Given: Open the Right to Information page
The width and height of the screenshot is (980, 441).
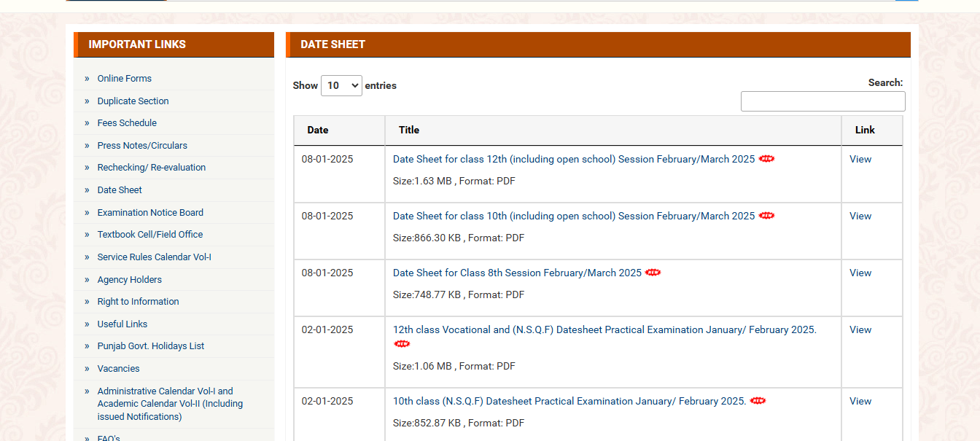Looking at the screenshot, I should point(138,301).
